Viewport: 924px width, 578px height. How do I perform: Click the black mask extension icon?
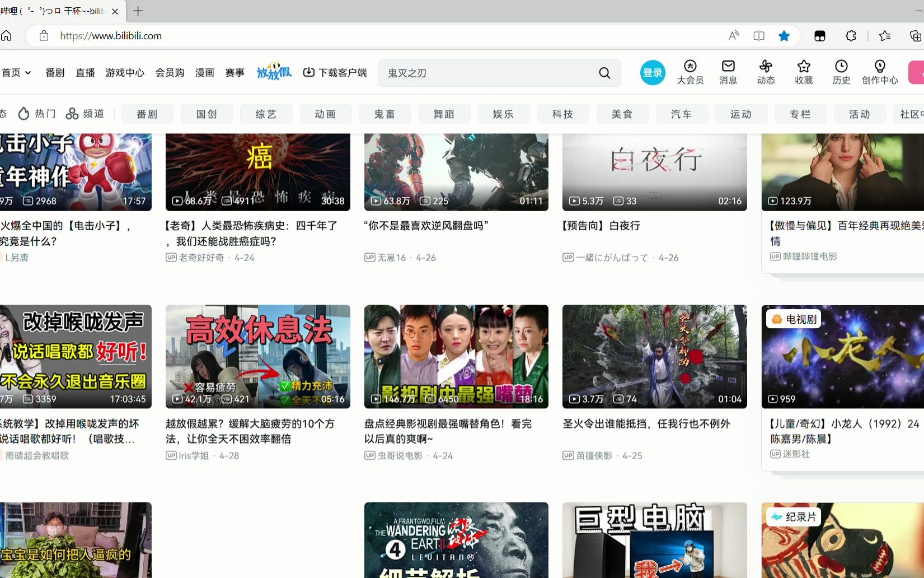pos(820,36)
